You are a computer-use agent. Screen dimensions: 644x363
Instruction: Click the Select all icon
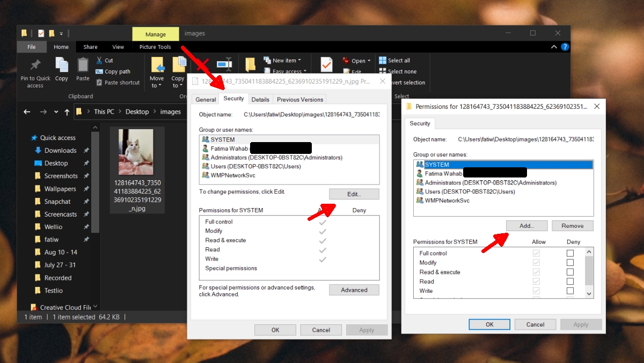[383, 60]
